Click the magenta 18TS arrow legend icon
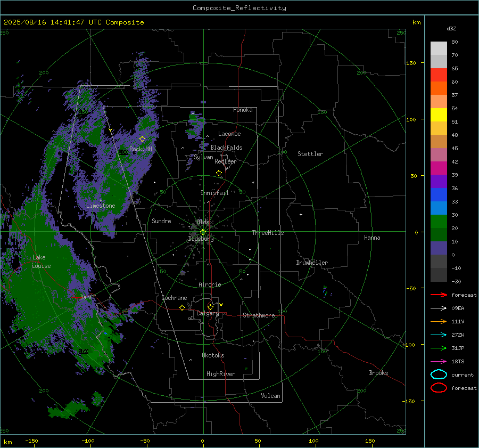This screenshot has width=479, height=448. (x=439, y=362)
